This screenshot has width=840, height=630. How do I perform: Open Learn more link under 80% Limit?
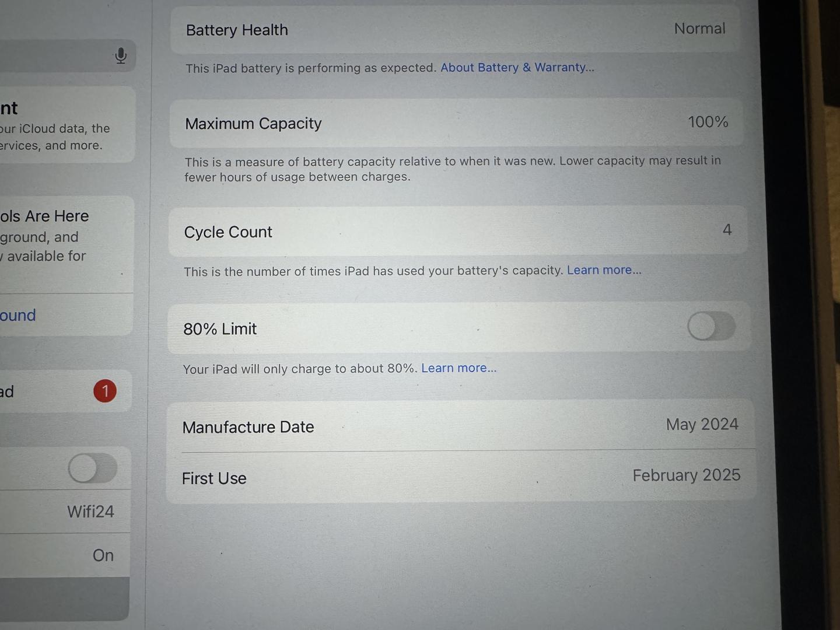click(x=459, y=368)
